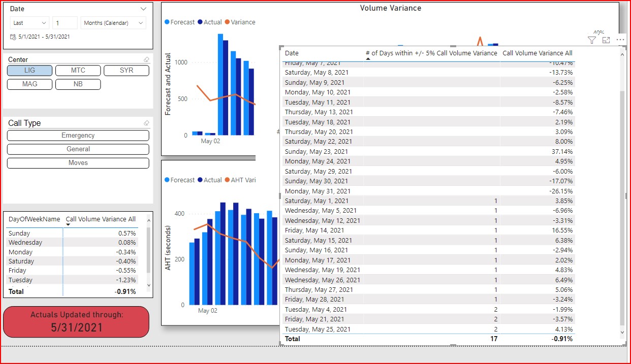Click the relative date number input field
The width and height of the screenshot is (631, 364).
coord(65,23)
